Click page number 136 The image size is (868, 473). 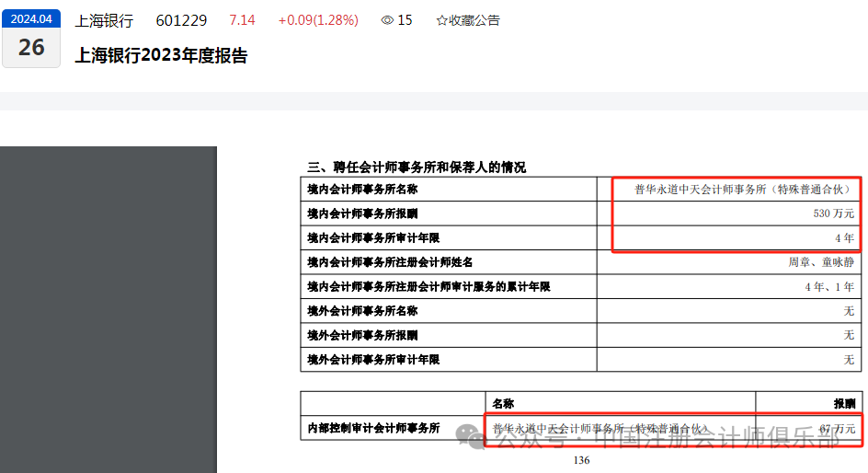coord(581,460)
